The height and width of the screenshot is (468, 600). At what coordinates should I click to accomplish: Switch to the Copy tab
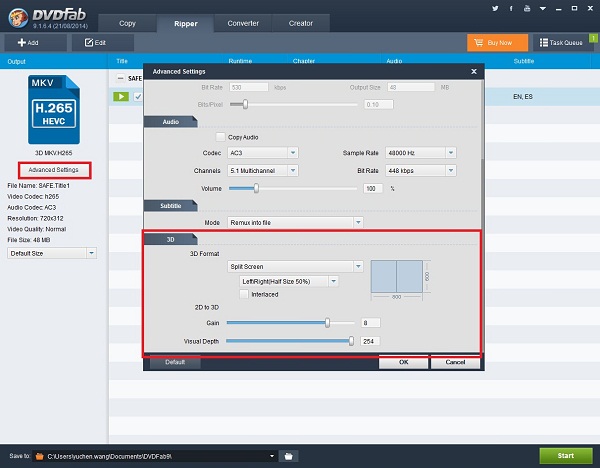pyautogui.click(x=127, y=23)
